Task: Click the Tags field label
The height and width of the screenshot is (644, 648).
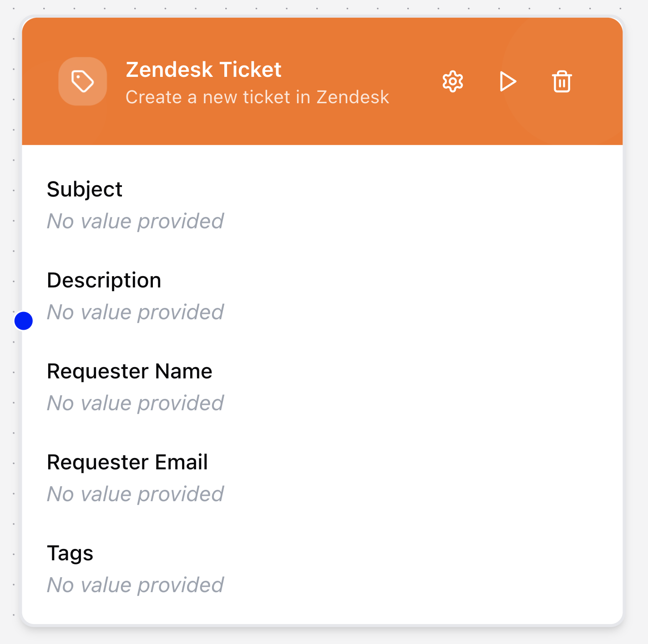Action: coord(70,553)
